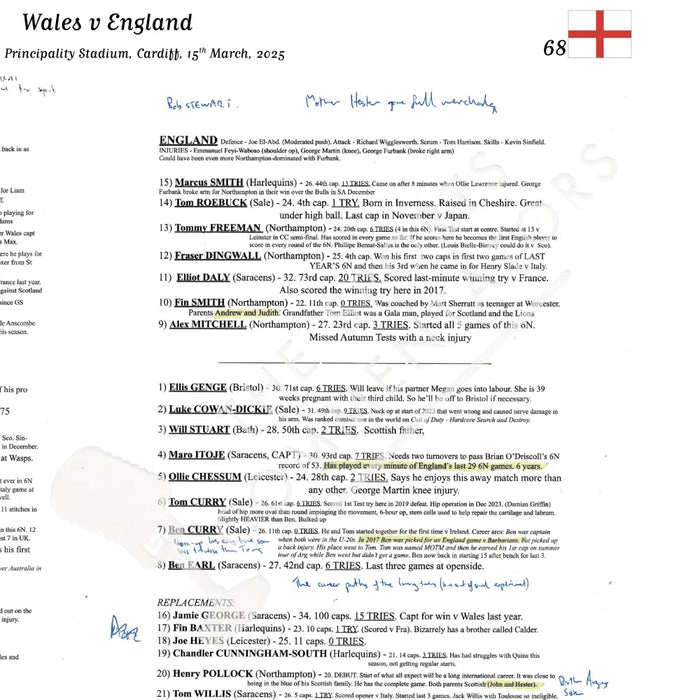Click the 'ENGLAND' section heading

click(x=188, y=140)
